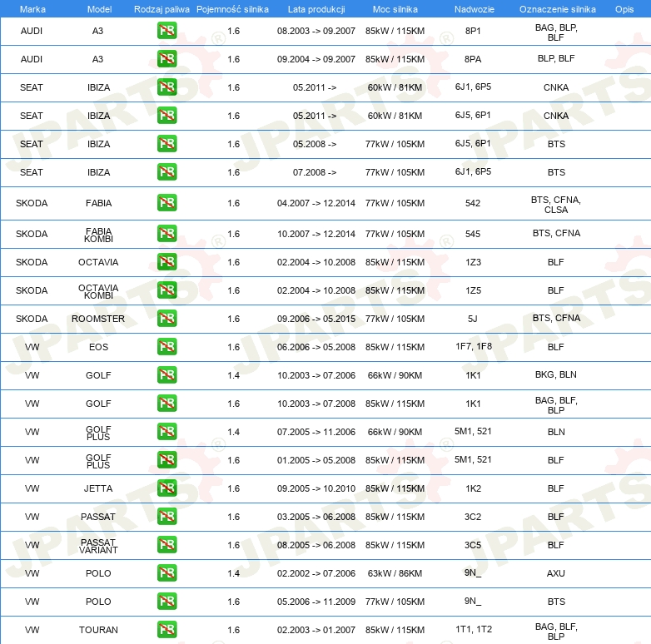Screen dimensions: 651x644
Task: Click fuel icon in VW Polo 1.6 row
Action: pyautogui.click(x=166, y=601)
